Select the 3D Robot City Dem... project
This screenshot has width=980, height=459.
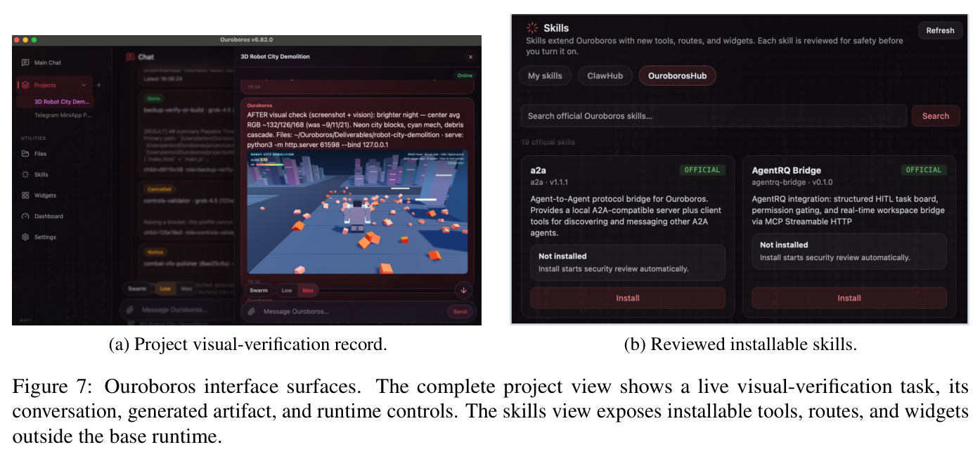(x=61, y=101)
